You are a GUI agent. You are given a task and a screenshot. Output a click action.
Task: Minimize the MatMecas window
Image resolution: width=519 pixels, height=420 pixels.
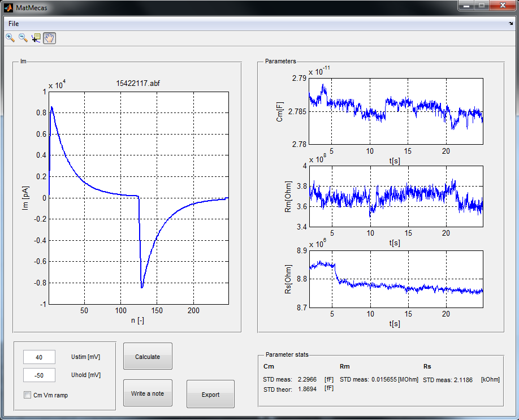(x=466, y=6)
